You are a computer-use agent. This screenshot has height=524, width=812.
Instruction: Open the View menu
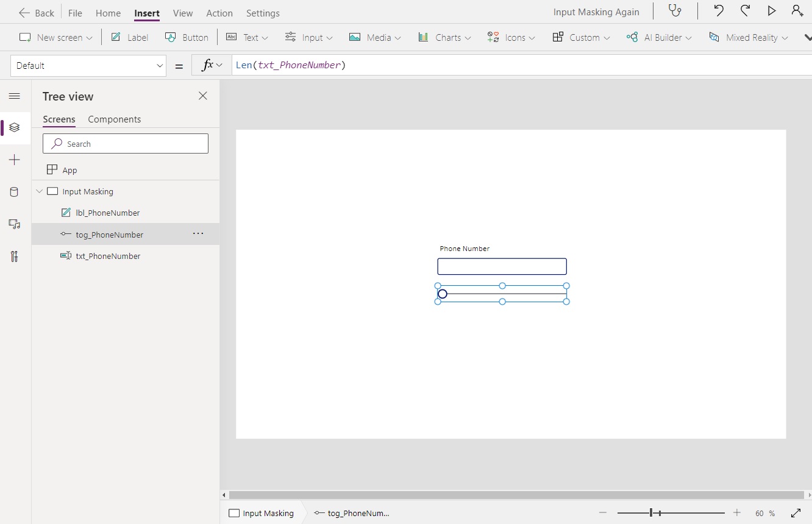click(x=182, y=13)
